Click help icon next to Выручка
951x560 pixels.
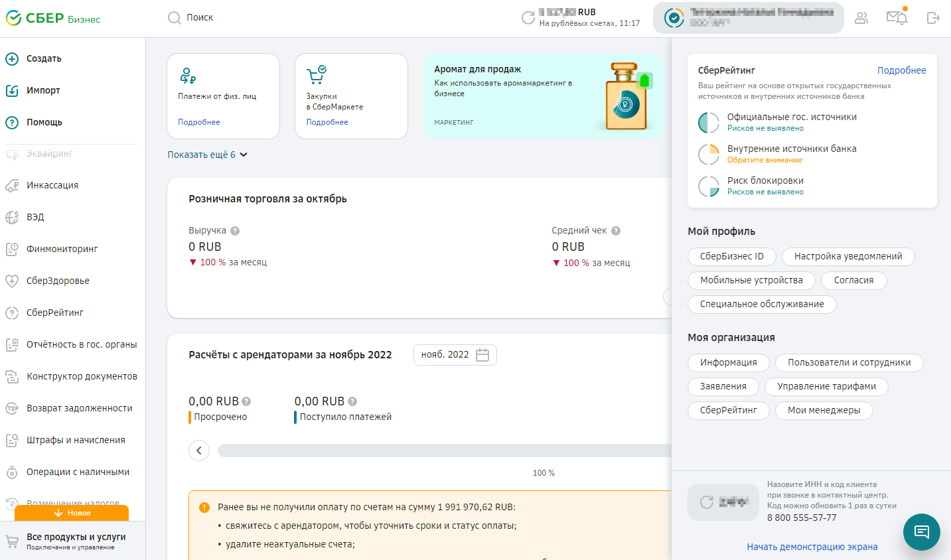point(235,231)
